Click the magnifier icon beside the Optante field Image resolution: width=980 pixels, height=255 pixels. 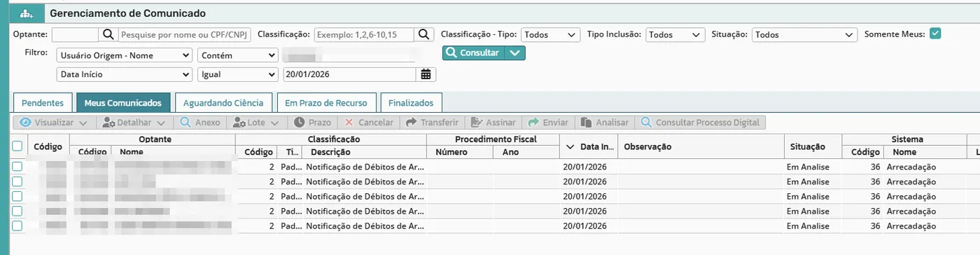(x=108, y=34)
